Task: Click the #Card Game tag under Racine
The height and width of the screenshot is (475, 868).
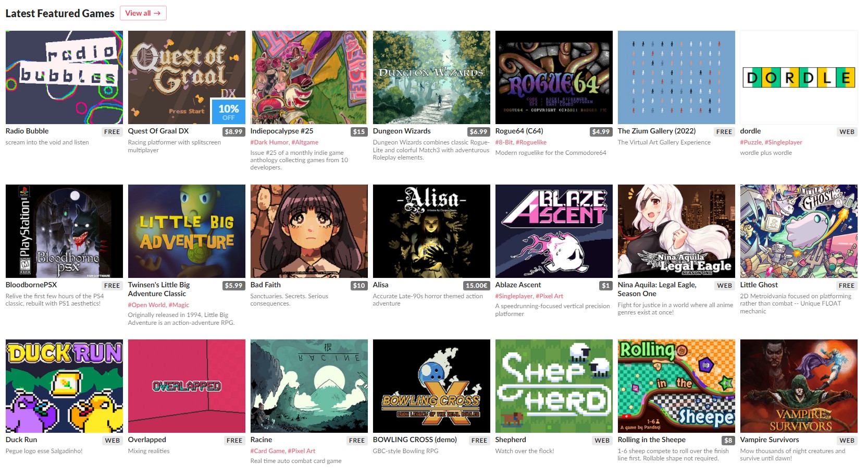Action: tap(268, 451)
